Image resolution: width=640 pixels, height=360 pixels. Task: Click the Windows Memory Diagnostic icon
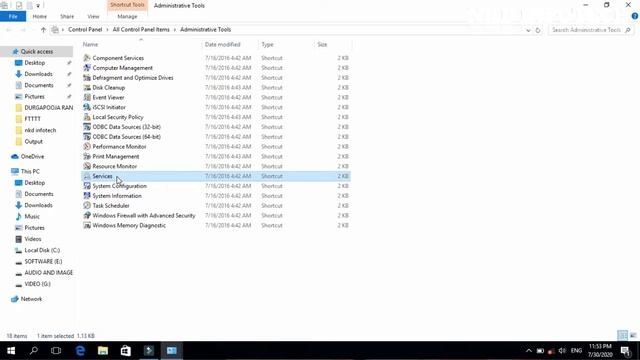(x=87, y=225)
